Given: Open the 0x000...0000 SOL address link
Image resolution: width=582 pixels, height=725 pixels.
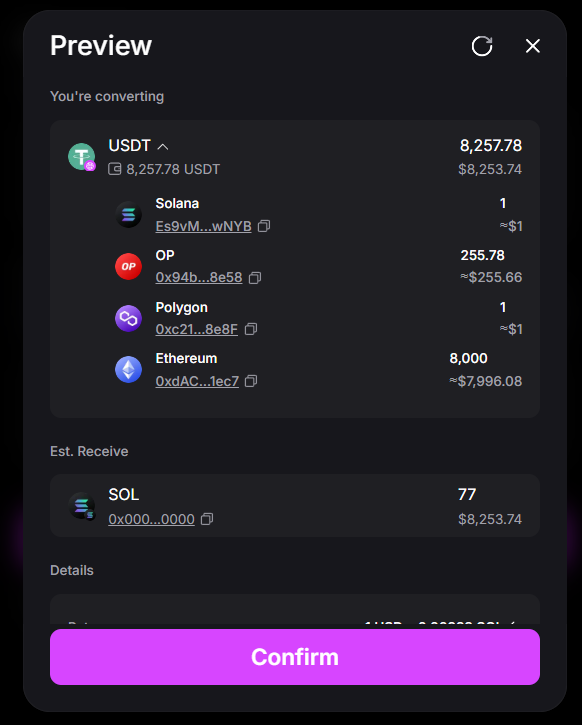Looking at the screenshot, I should pyautogui.click(x=151, y=519).
